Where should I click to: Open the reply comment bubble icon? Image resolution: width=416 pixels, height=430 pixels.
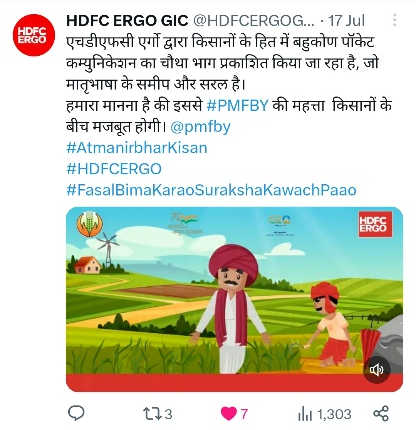click(x=76, y=413)
